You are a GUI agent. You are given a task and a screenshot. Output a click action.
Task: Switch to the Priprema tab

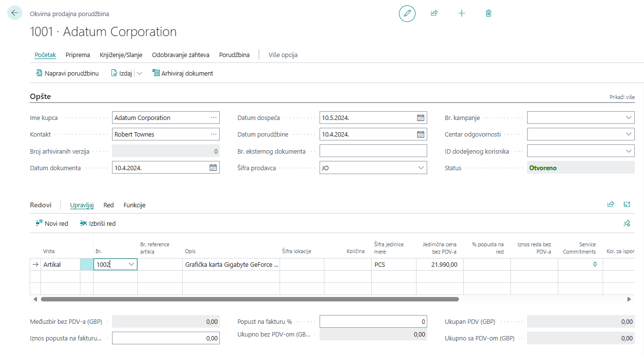point(78,55)
